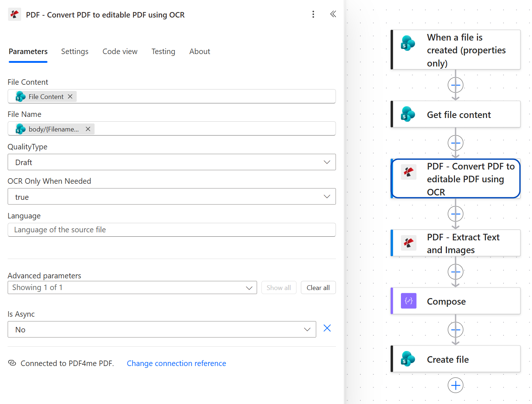Remove the File Content token
Screen dimensions: 532x404
click(x=70, y=96)
